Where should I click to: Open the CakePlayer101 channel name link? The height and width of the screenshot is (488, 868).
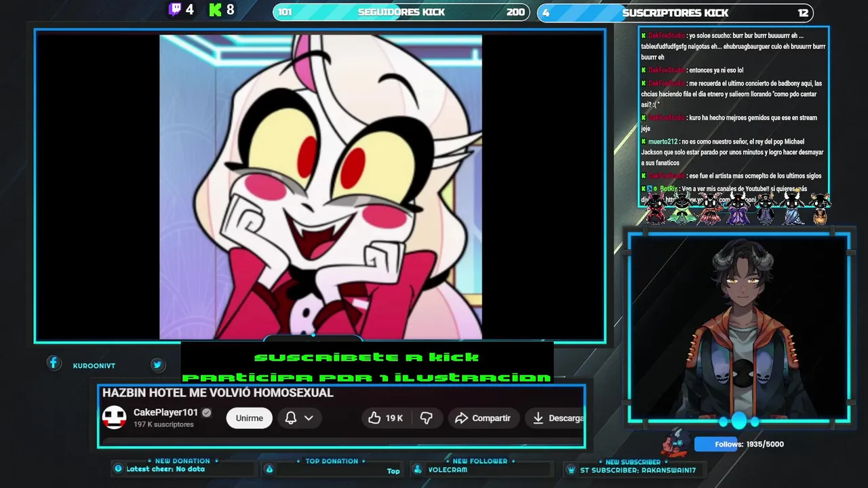[165, 412]
